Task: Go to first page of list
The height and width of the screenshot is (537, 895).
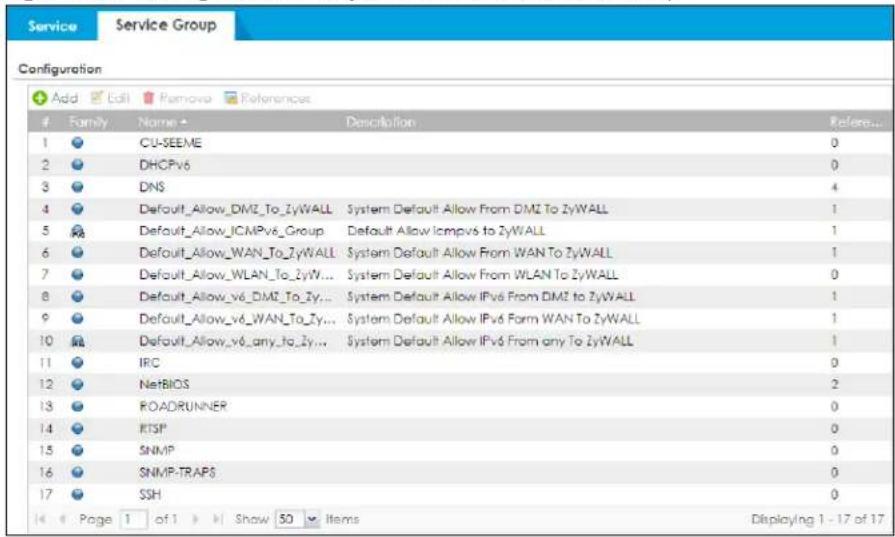Action: pos(40,519)
